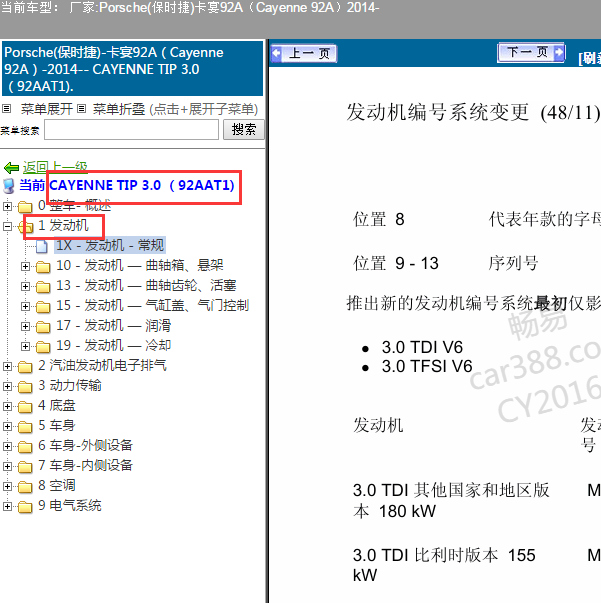Screen dimensions: 601x603
Task: Expand 15 - 发动机 — 气缸盖、气门控制
Action: pyautogui.click(x=25, y=306)
